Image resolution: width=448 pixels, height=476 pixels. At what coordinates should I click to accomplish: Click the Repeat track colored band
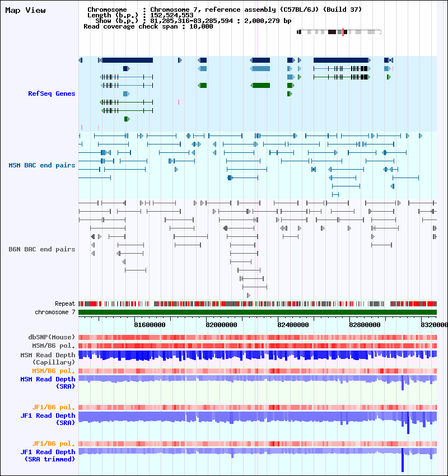tap(258, 304)
